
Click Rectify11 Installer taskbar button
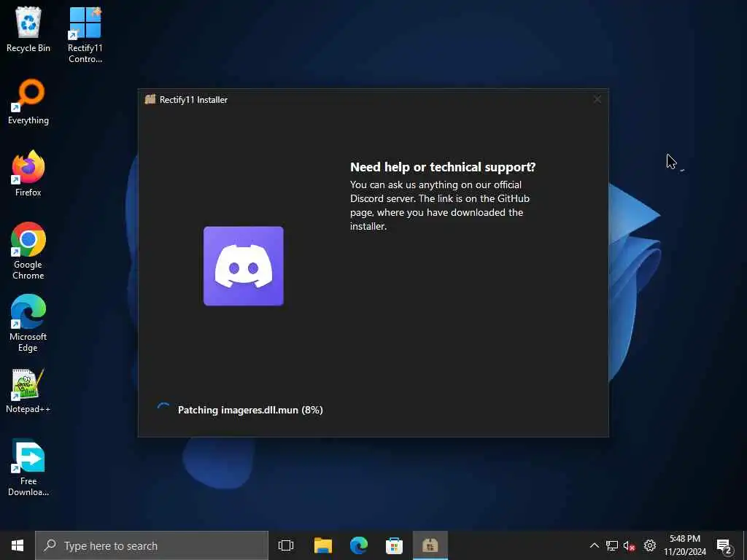(x=430, y=545)
